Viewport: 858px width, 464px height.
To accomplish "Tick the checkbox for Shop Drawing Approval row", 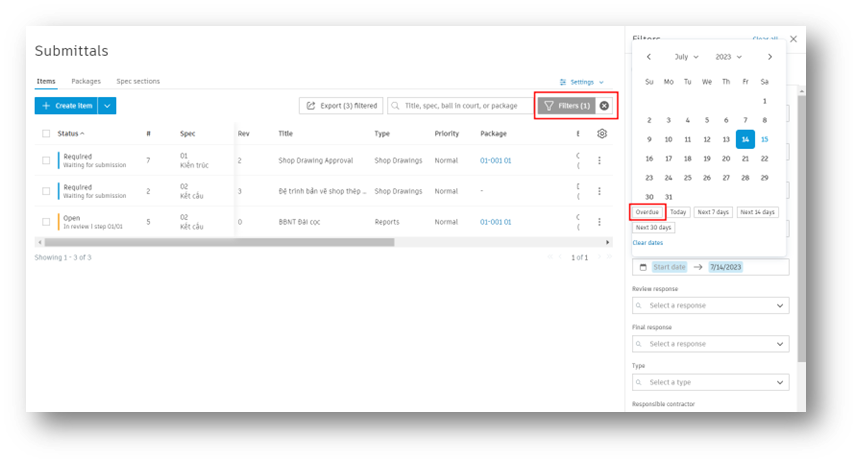I will (x=46, y=160).
